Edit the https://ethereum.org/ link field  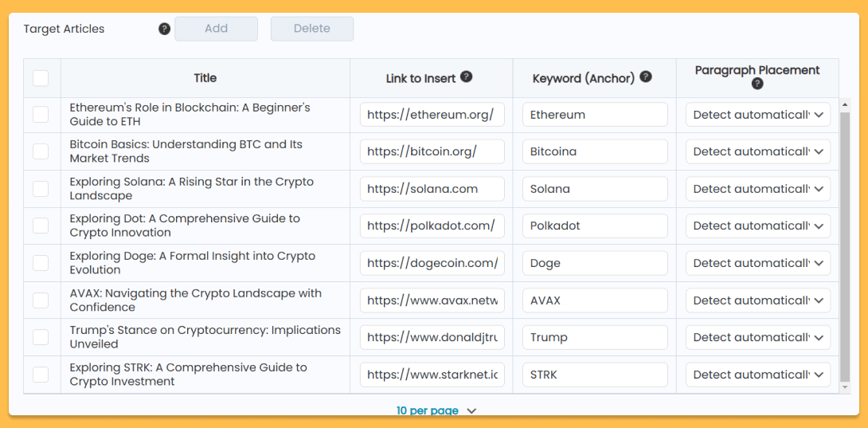pyautogui.click(x=432, y=115)
